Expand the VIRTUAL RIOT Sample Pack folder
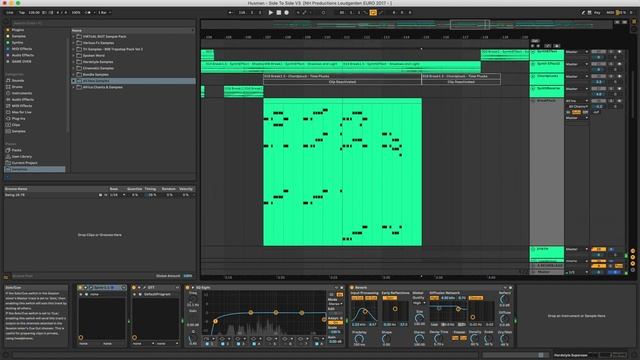Screen dimensions: 640x360 [x=74, y=36]
